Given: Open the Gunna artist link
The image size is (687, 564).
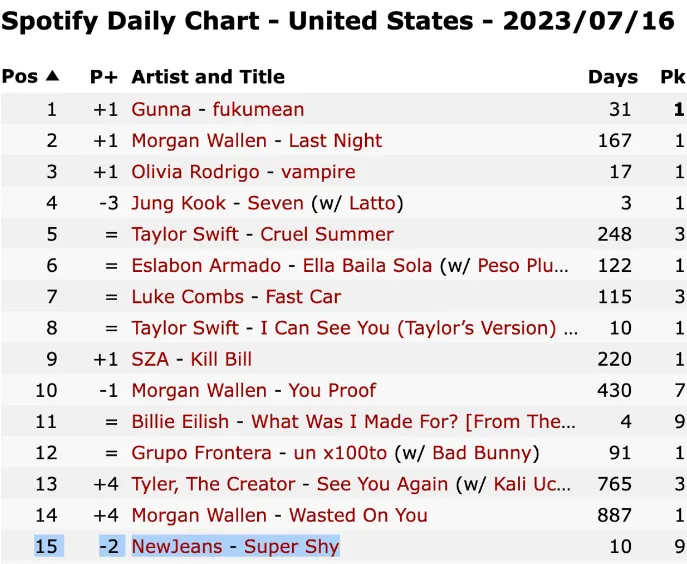Looking at the screenshot, I should click(x=161, y=110).
